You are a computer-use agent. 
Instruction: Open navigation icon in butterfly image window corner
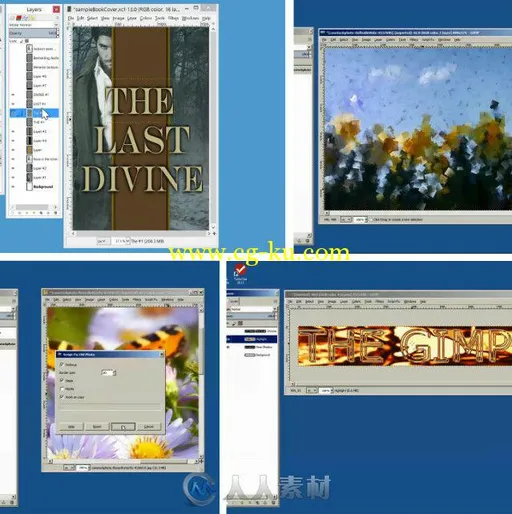point(201,461)
